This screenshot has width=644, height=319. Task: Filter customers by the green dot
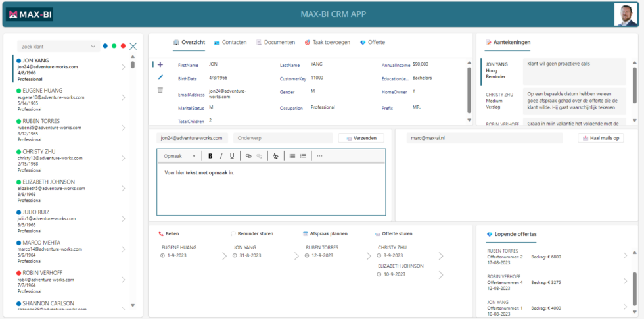pos(114,46)
